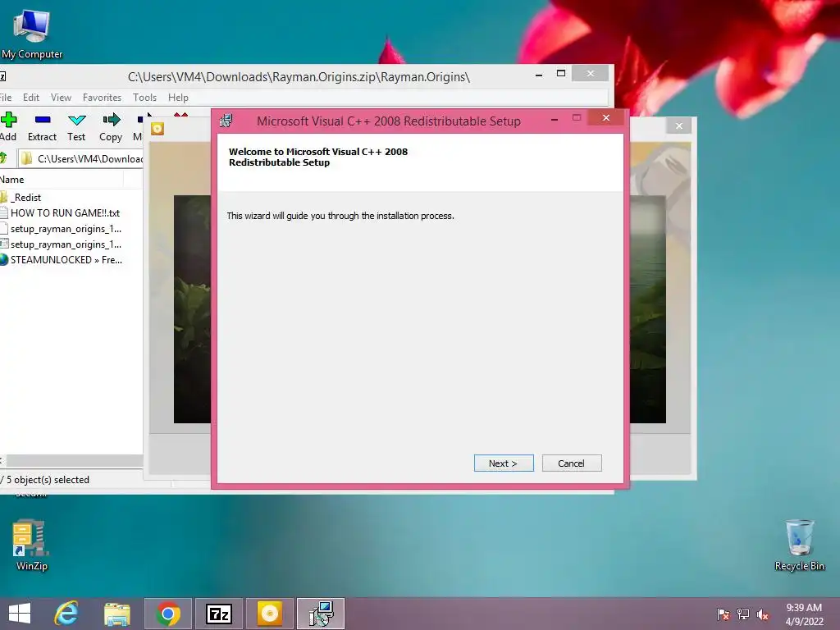This screenshot has height=630, width=840.
Task: Select the _Redist folder
Action: pyautogui.click(x=25, y=197)
